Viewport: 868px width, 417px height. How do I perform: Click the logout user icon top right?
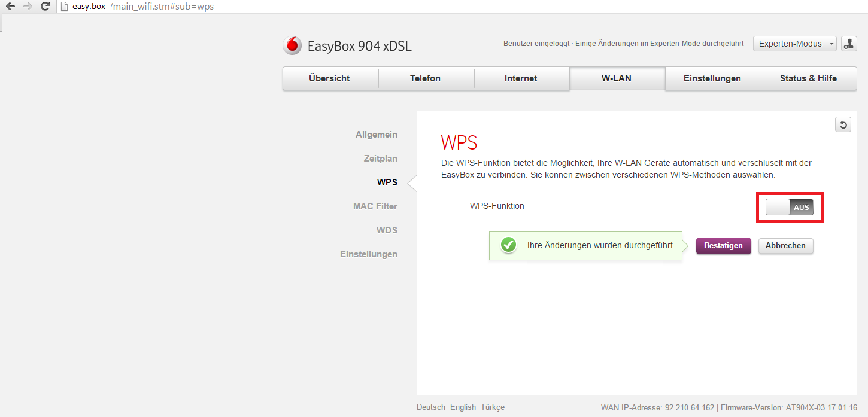click(x=849, y=43)
